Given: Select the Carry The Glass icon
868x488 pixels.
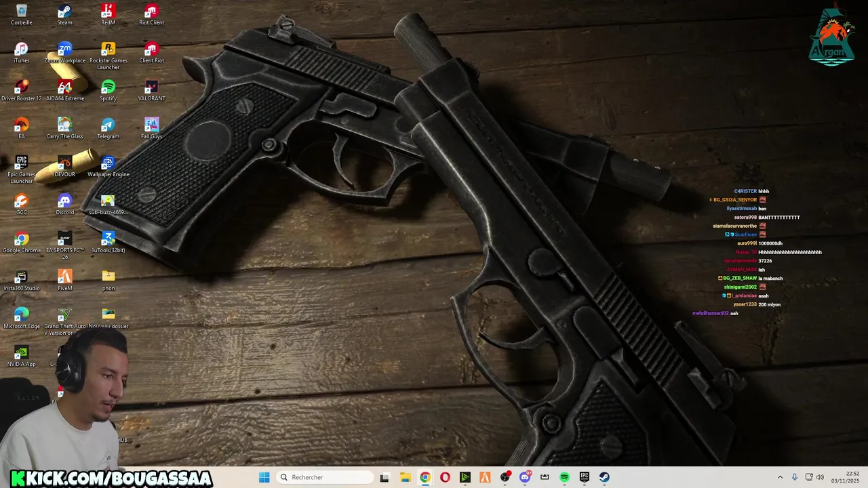Looking at the screenshot, I should point(64,129).
